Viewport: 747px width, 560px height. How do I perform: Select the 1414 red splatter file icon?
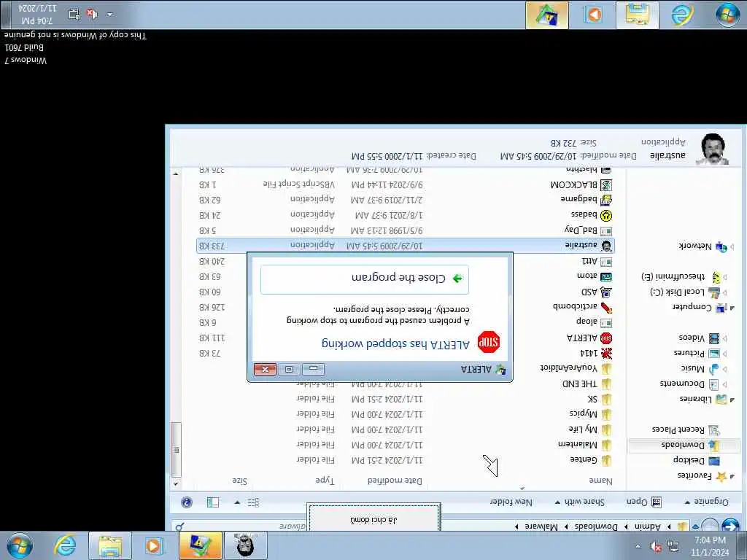click(x=606, y=354)
